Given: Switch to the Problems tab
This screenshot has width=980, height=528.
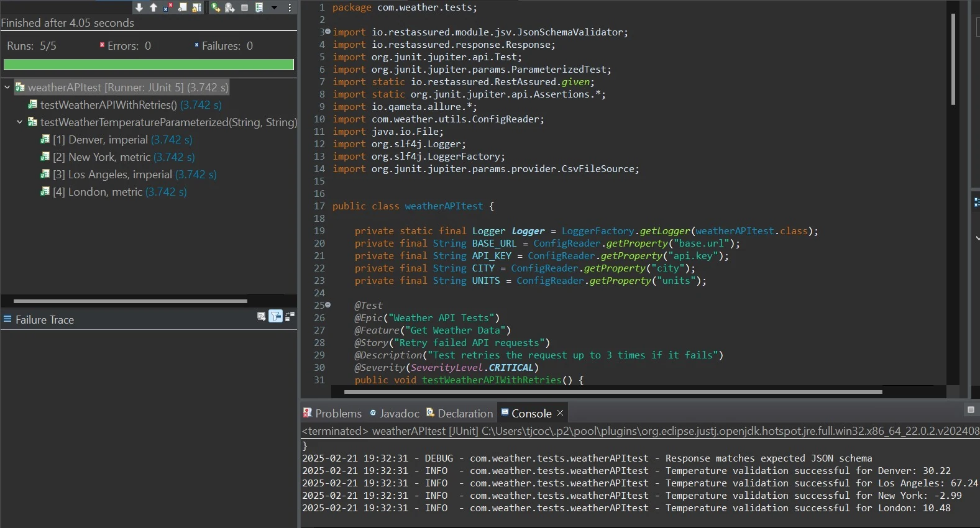Looking at the screenshot, I should [332, 414].
